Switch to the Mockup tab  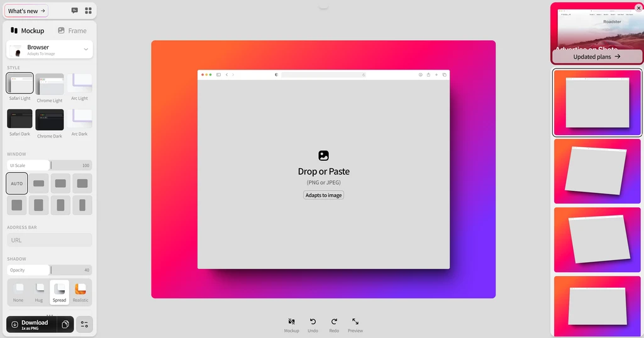pyautogui.click(x=27, y=30)
